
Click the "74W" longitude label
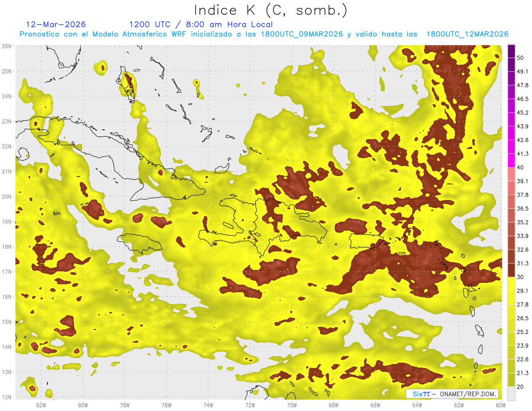pos(208,405)
